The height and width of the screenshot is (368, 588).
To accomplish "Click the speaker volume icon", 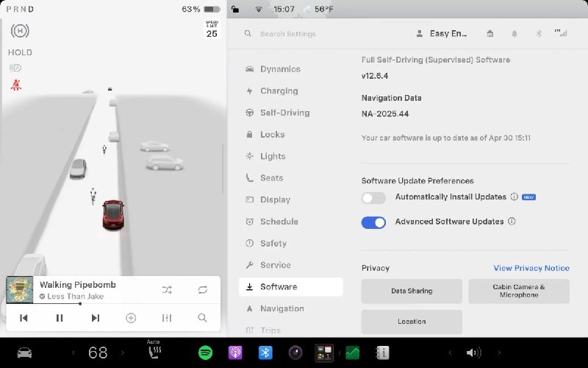I will point(473,353).
